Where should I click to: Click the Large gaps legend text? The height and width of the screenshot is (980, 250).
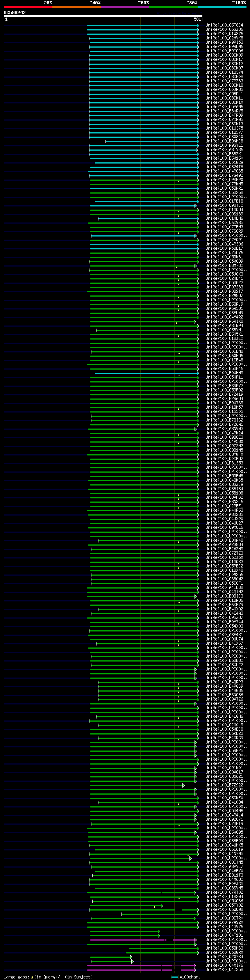[x=48, y=977]
